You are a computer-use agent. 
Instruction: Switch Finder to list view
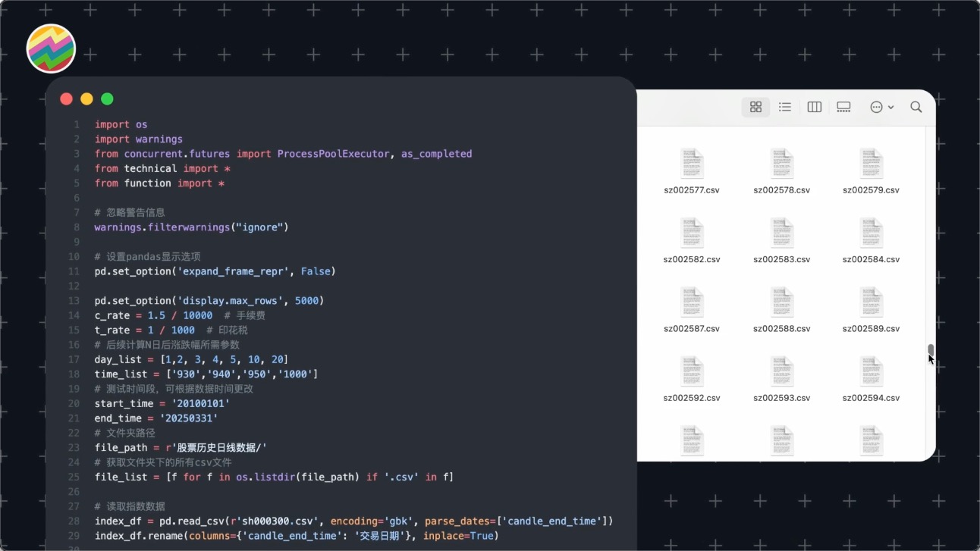pos(785,108)
